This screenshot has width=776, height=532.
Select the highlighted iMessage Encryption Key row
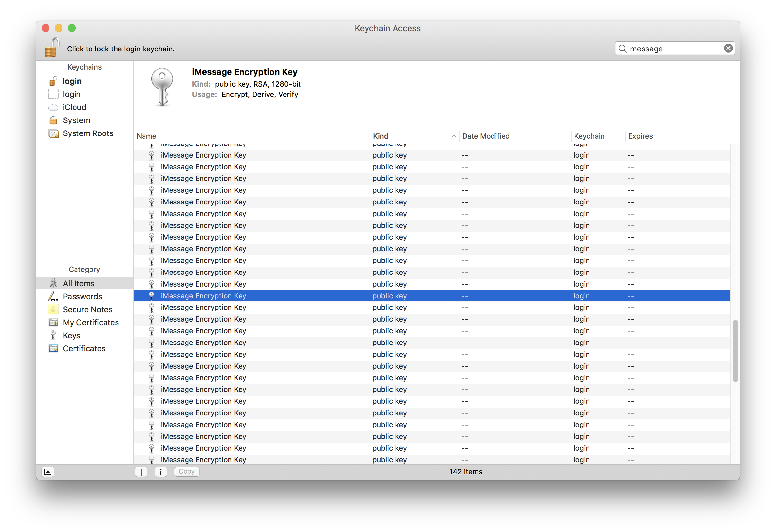[x=432, y=296]
